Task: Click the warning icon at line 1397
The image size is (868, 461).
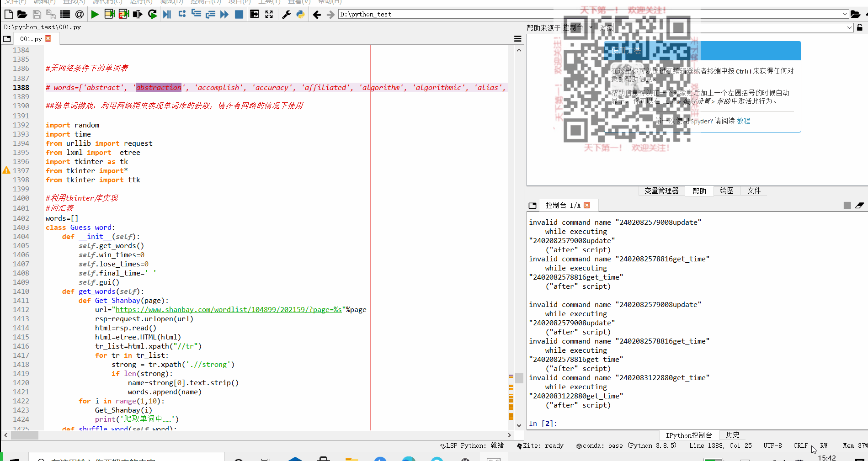Action: (x=6, y=170)
